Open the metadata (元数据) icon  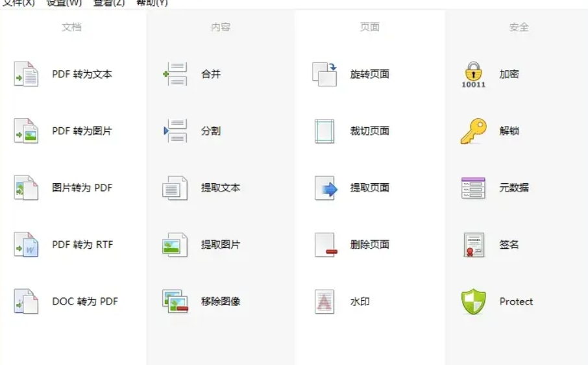(x=473, y=188)
